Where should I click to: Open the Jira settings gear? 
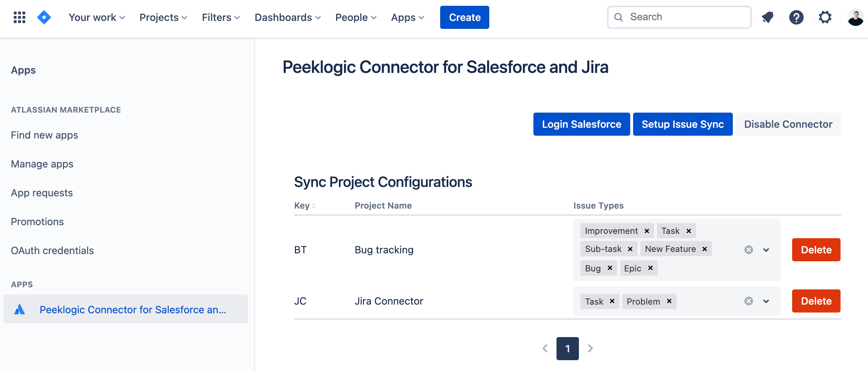tap(825, 17)
